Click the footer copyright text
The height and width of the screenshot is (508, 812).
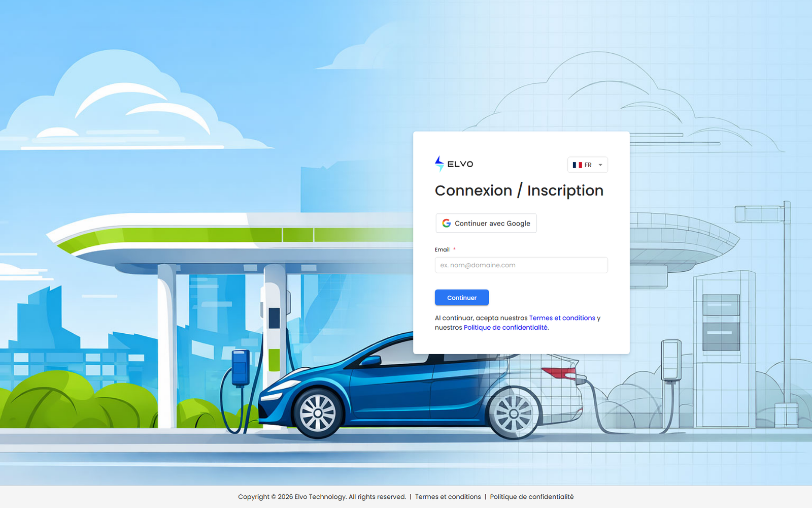322,497
